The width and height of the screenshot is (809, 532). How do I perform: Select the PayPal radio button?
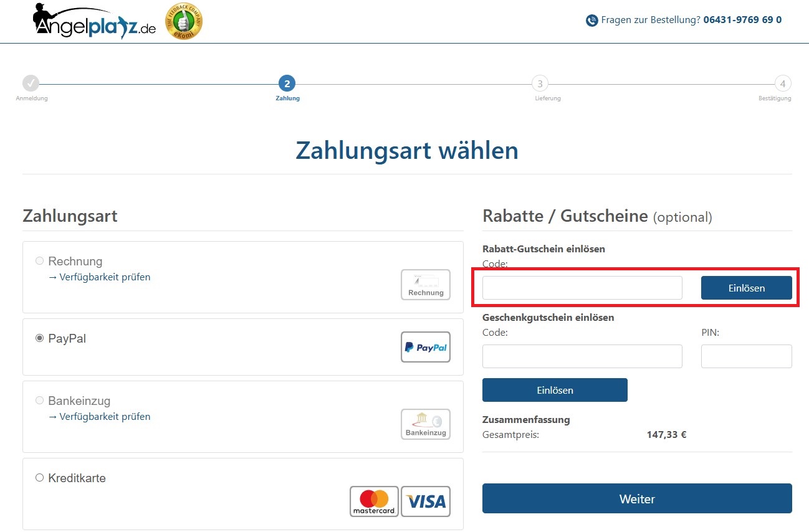point(40,338)
